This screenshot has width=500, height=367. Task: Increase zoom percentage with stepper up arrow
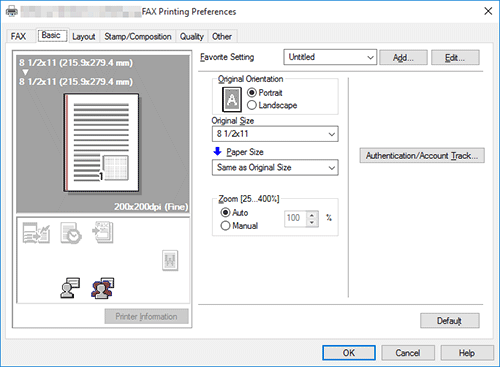tap(312, 215)
